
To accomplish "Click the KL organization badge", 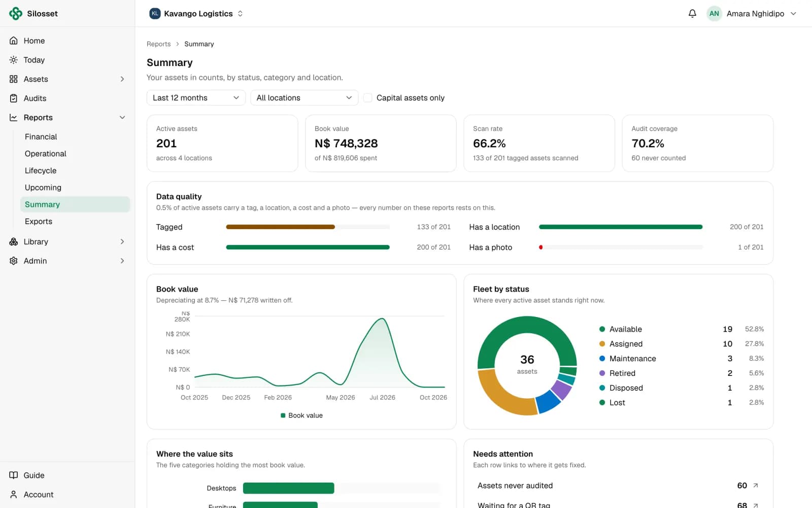I will tap(155, 14).
